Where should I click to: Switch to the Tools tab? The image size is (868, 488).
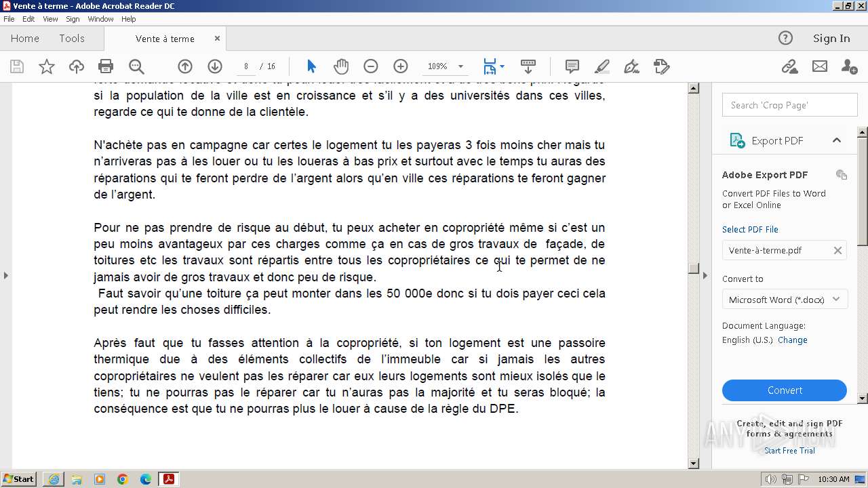click(x=72, y=39)
